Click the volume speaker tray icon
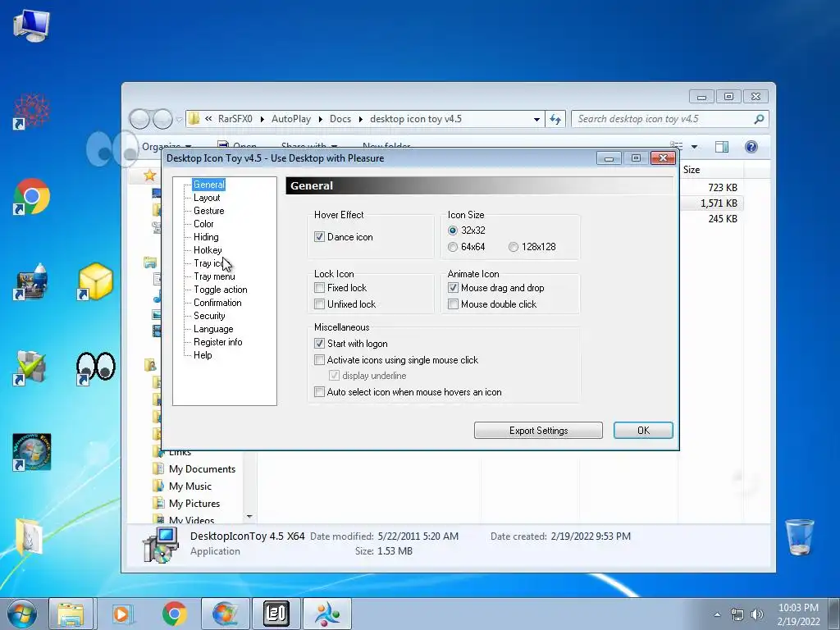 coord(757,614)
